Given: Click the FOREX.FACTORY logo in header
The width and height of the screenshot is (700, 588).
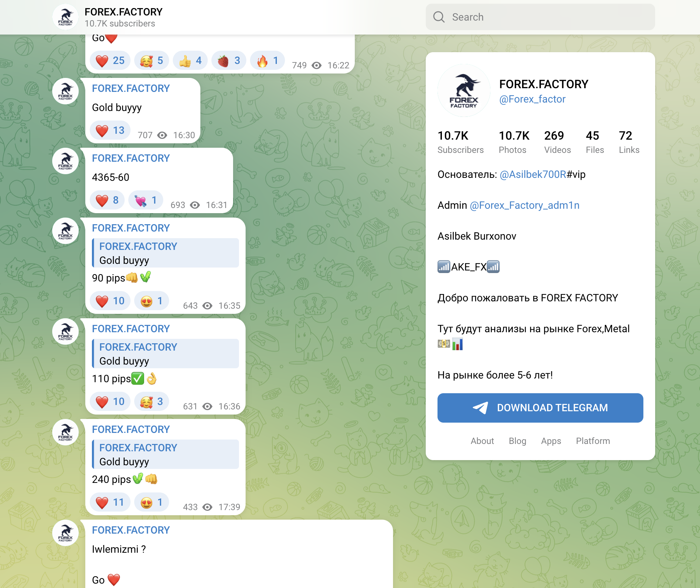Looking at the screenshot, I should pos(65,17).
